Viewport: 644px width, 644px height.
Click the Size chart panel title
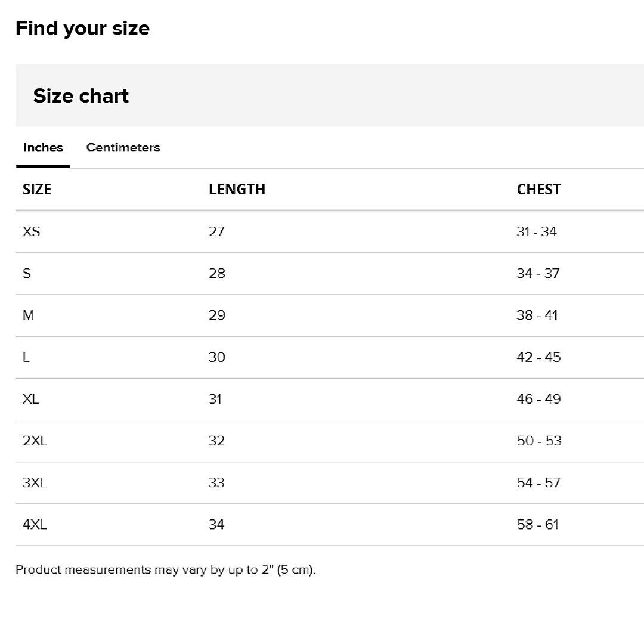click(x=81, y=96)
